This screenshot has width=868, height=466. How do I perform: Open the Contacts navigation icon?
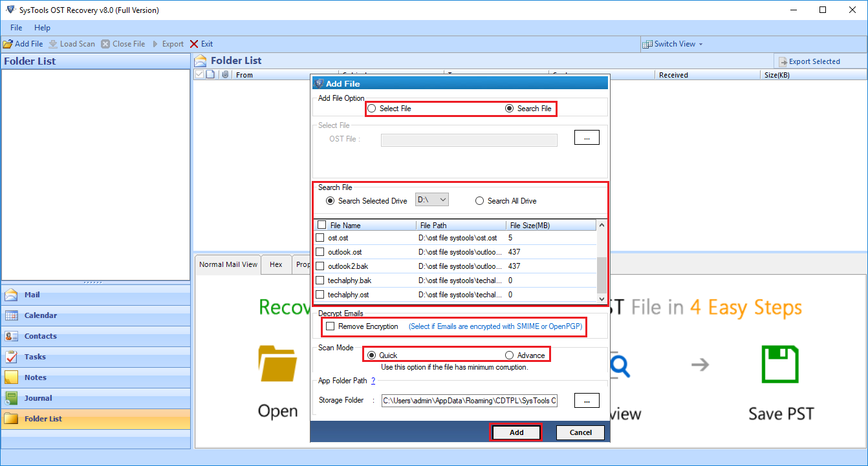click(x=12, y=336)
